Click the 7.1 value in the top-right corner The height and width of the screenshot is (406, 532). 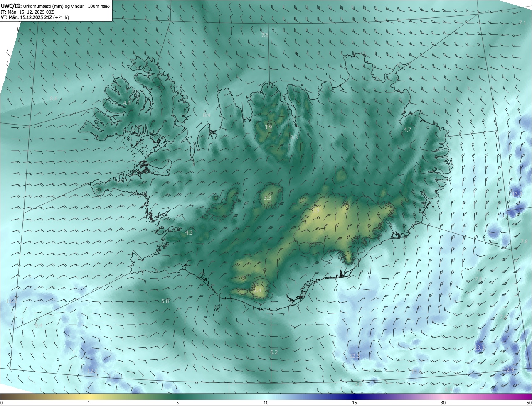pyautogui.click(x=522, y=23)
